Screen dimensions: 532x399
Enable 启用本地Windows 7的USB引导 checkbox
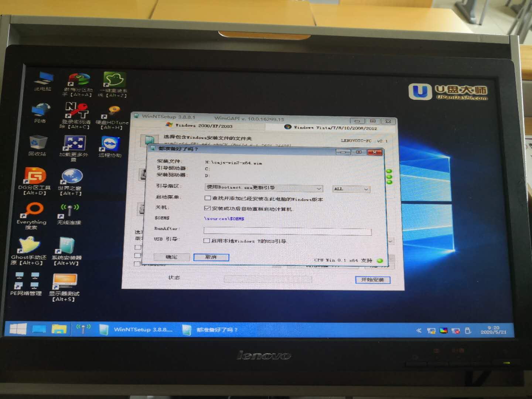(x=207, y=241)
